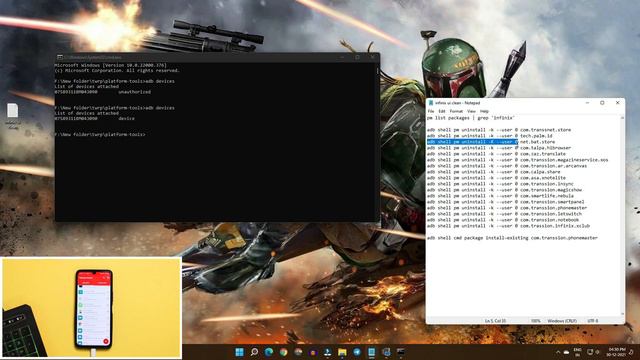Click the 'adb shell cmd package install-existing' line
The image size is (640, 360).
click(512, 238)
